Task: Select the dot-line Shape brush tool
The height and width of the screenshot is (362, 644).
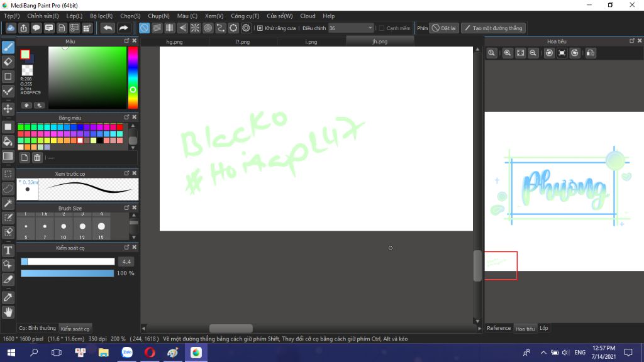Action: click(8, 91)
